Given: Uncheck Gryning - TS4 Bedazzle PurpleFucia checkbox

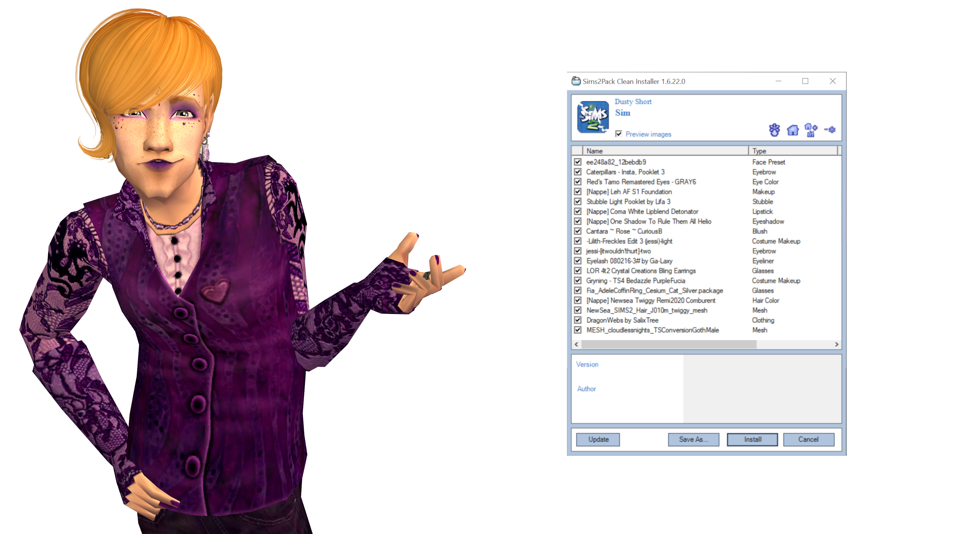Looking at the screenshot, I should (x=578, y=280).
